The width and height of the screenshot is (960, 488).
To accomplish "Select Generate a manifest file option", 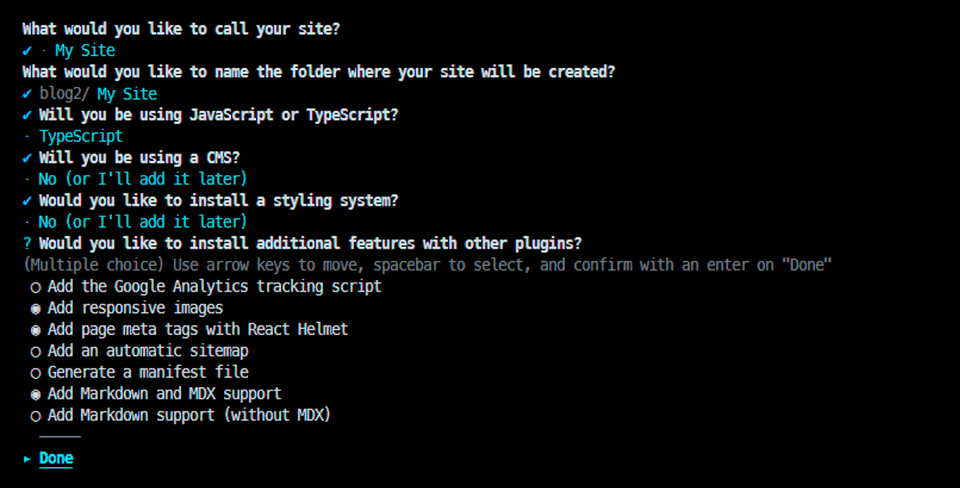I will point(140,372).
